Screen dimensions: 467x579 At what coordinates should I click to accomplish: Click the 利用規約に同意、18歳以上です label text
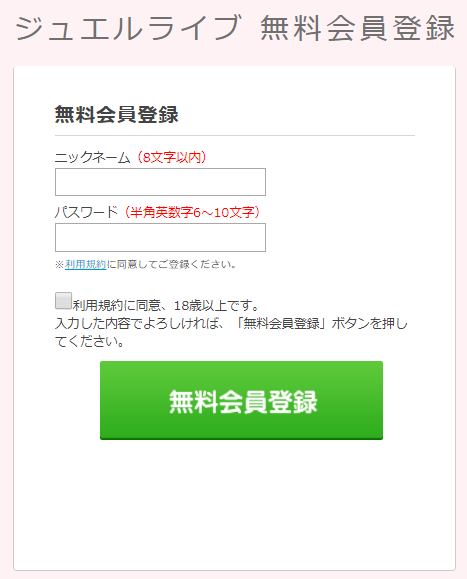166,305
